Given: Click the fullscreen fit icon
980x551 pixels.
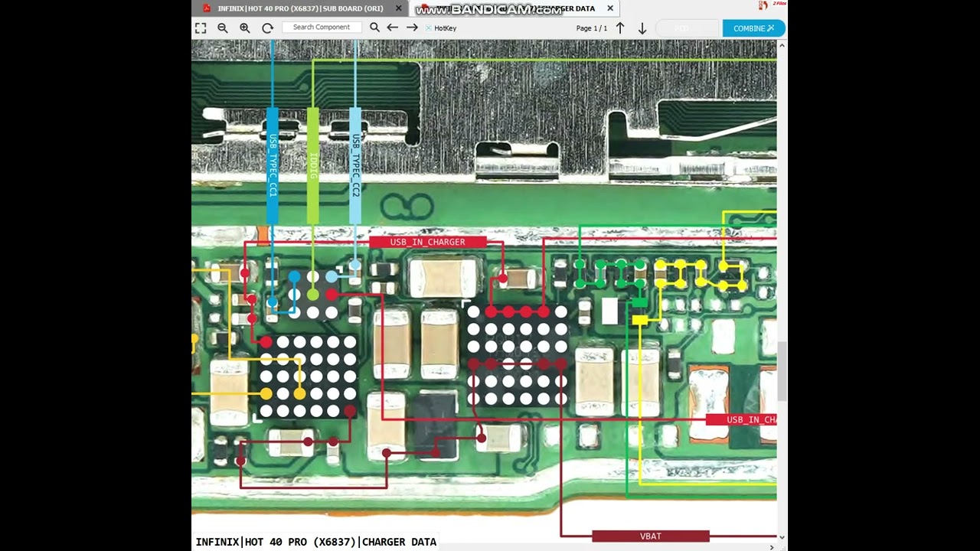Looking at the screenshot, I should point(201,28).
